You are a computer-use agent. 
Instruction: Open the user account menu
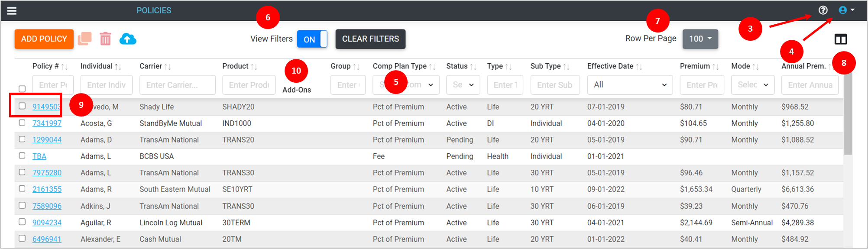(846, 10)
